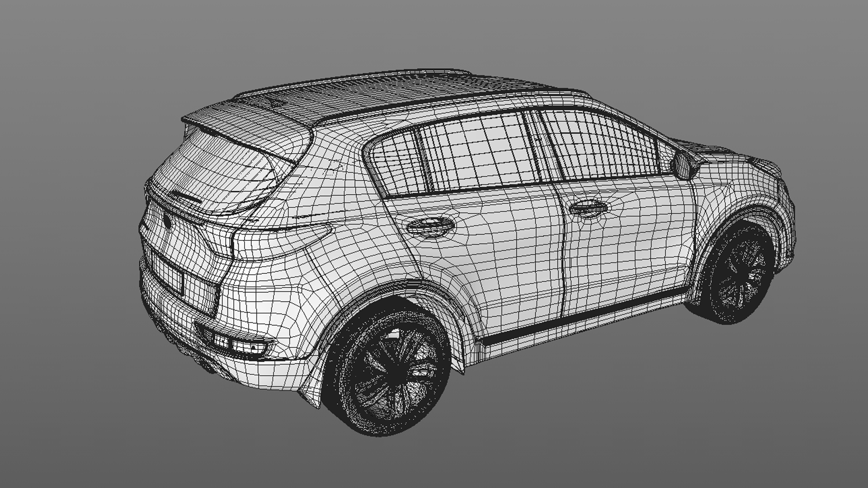
Task: Select the rear door handle
Action: [429, 225]
